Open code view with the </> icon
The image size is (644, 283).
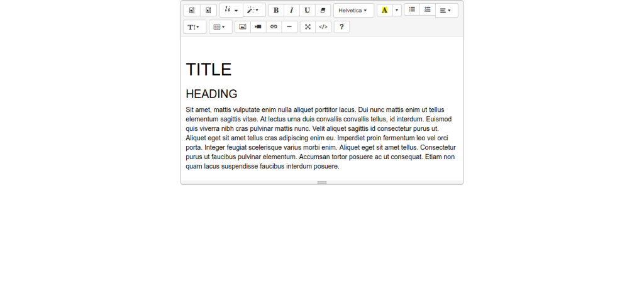(x=323, y=27)
